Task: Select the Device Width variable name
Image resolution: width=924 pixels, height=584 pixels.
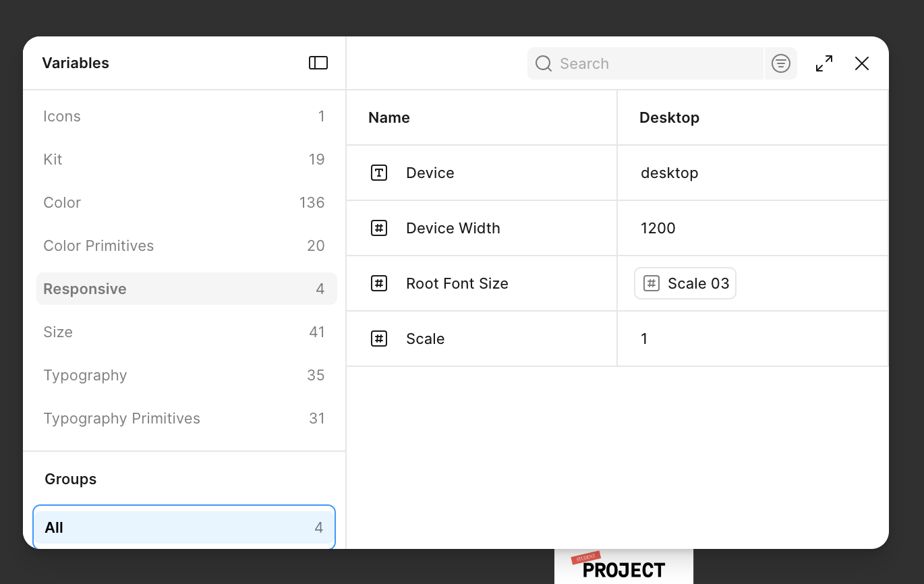Action: [x=453, y=228]
